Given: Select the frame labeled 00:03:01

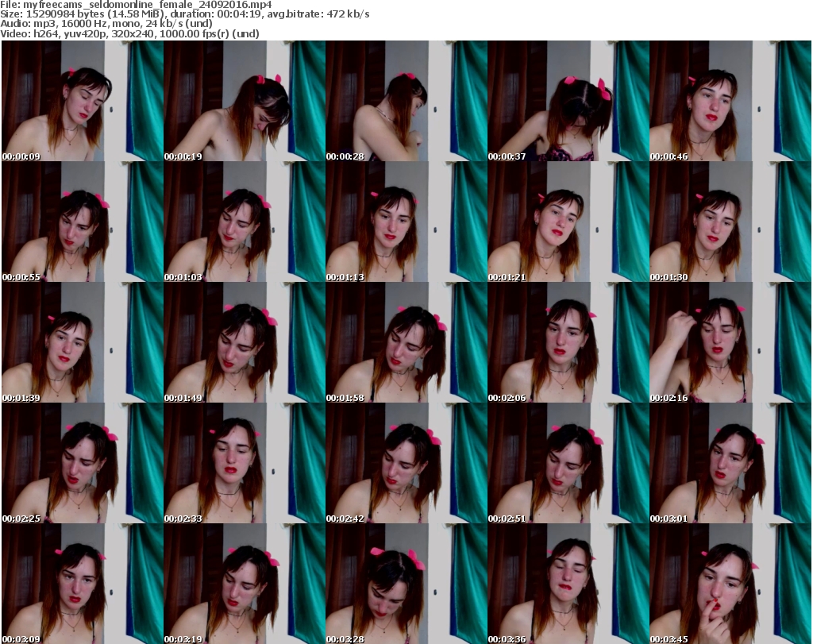Looking at the screenshot, I should 730,463.
